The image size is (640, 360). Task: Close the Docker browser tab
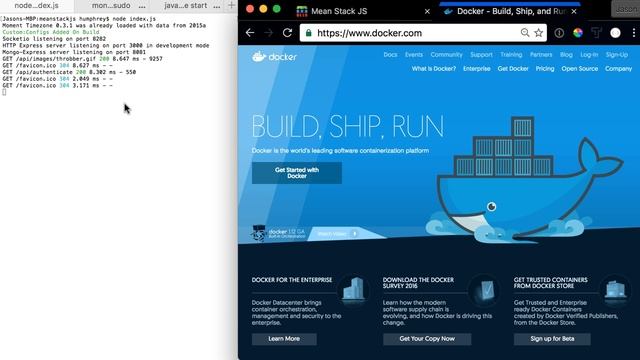pyautogui.click(x=574, y=11)
